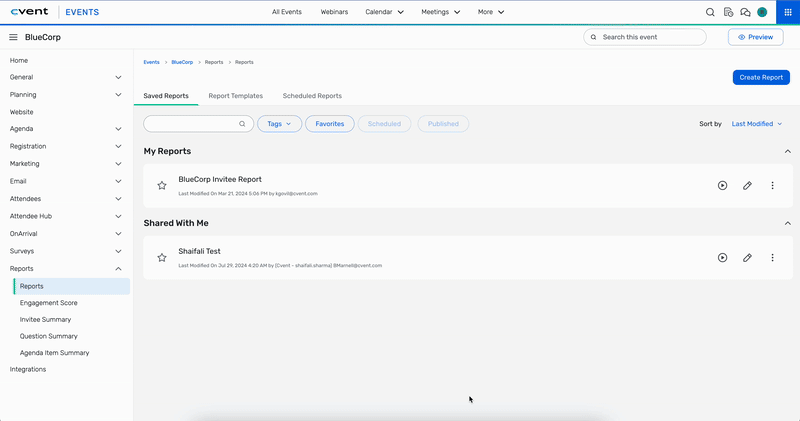The height and width of the screenshot is (421, 800).
Task: Open the Calendar dropdown menu
Action: [384, 12]
